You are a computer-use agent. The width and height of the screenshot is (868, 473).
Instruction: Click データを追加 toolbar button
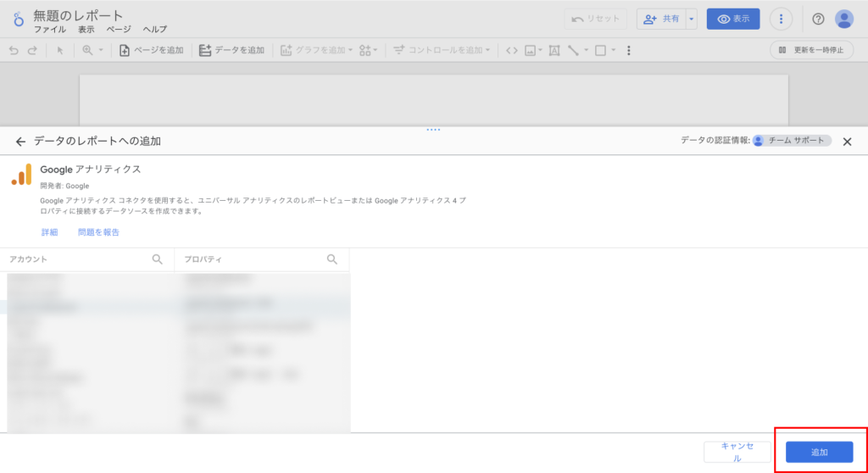(x=231, y=50)
